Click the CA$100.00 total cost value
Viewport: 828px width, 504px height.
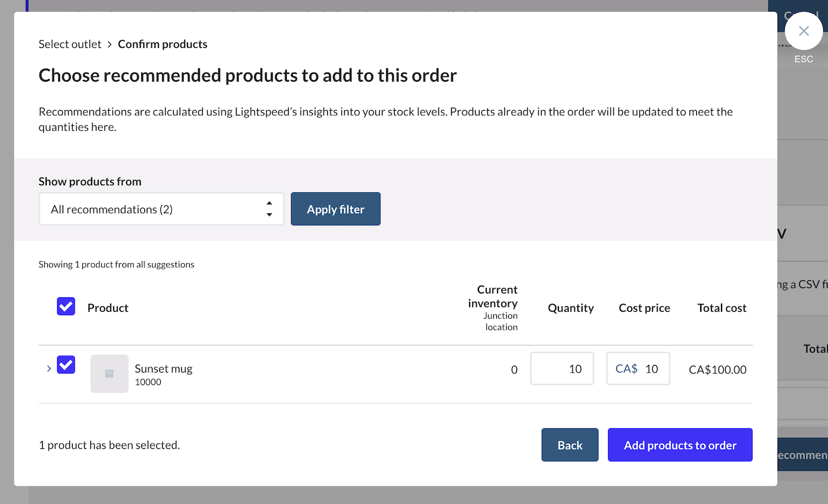[717, 370]
